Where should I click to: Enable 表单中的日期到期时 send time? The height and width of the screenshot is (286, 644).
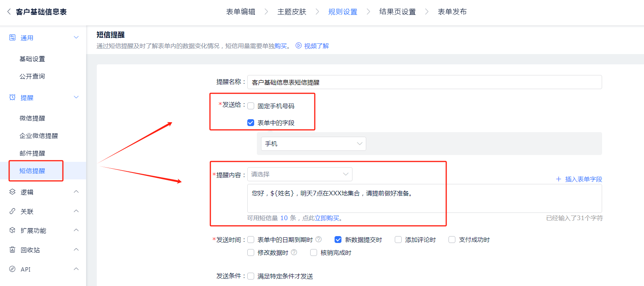coord(251,240)
